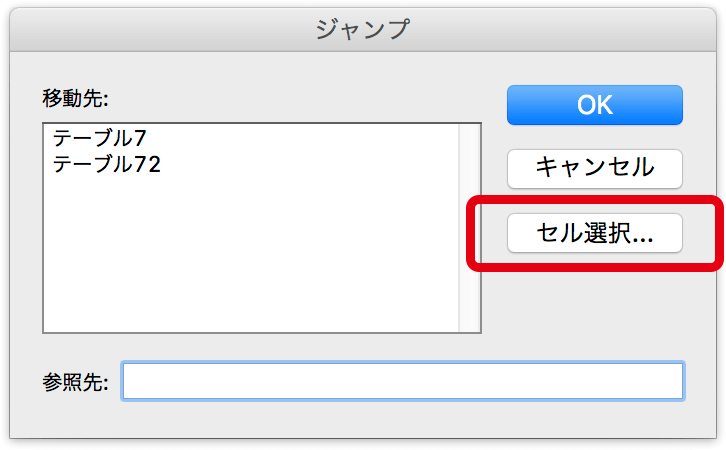Pick the second entry テーブル72

[x=107, y=164]
